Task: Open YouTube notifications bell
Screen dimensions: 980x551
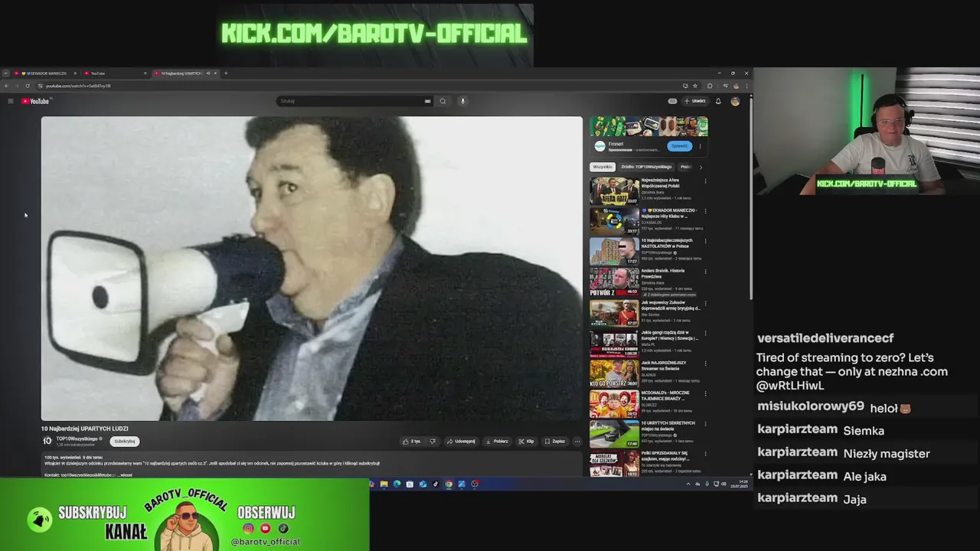Action: 718,101
